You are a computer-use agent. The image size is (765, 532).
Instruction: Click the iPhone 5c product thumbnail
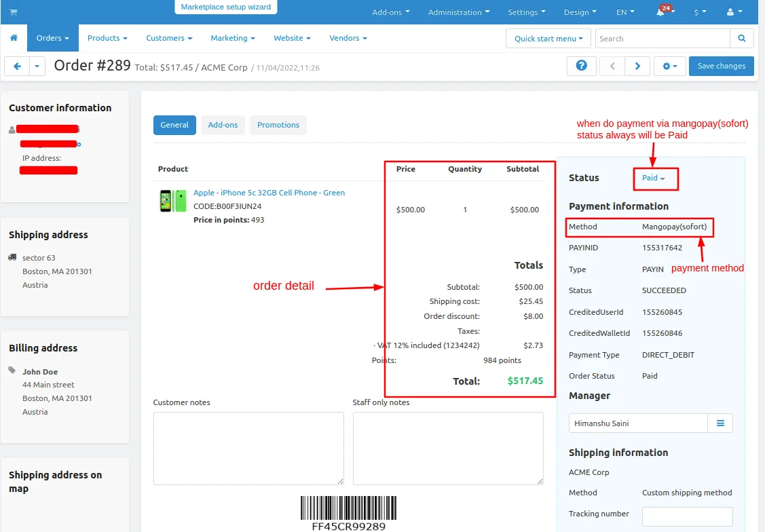[x=173, y=201]
